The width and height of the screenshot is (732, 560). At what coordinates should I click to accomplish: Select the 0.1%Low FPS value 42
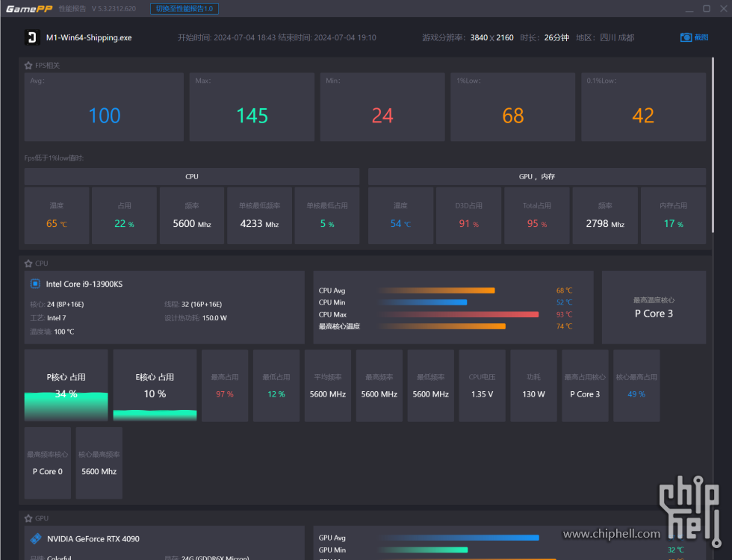[643, 116]
